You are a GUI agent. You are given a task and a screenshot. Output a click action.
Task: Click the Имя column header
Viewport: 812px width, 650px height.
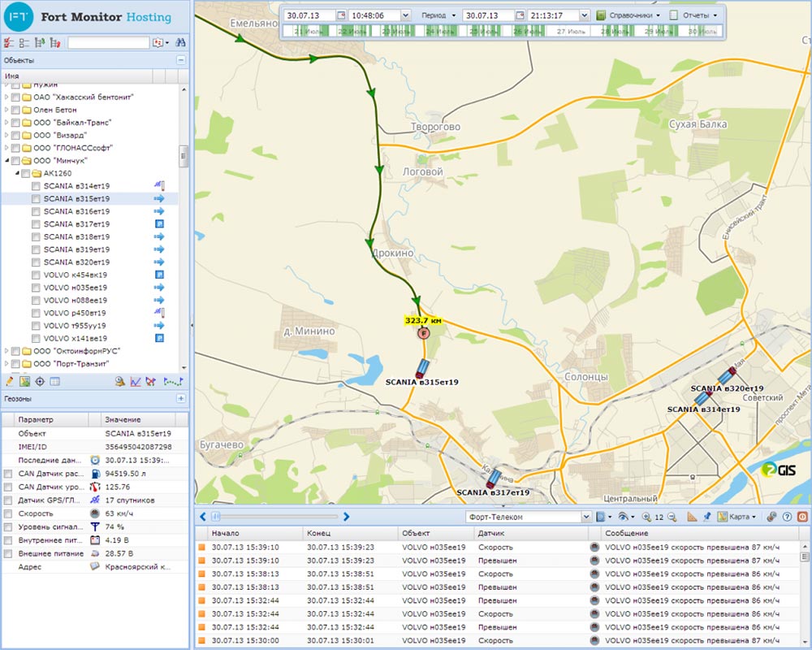click(x=78, y=76)
